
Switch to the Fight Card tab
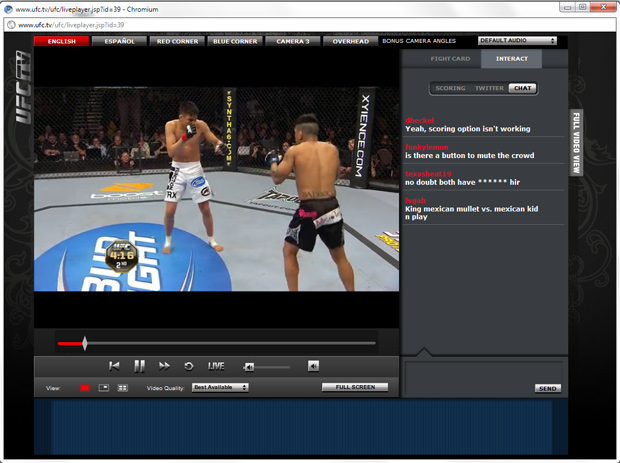click(450, 59)
